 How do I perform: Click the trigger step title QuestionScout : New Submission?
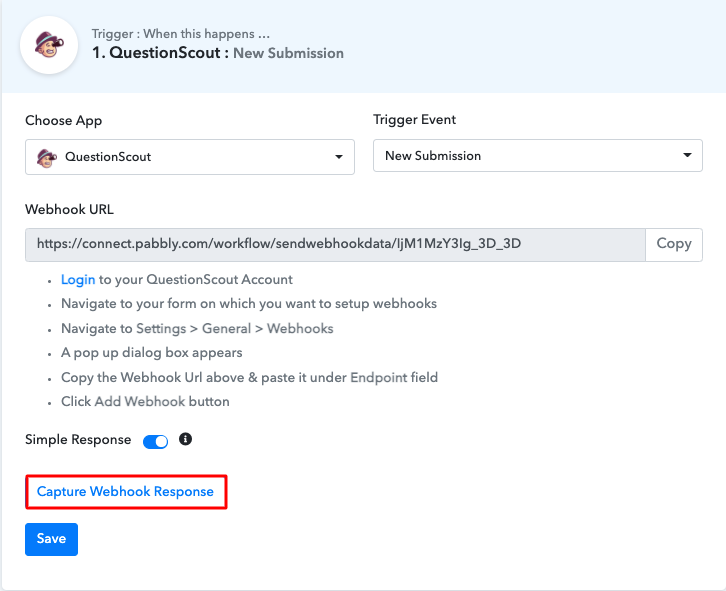(218, 53)
